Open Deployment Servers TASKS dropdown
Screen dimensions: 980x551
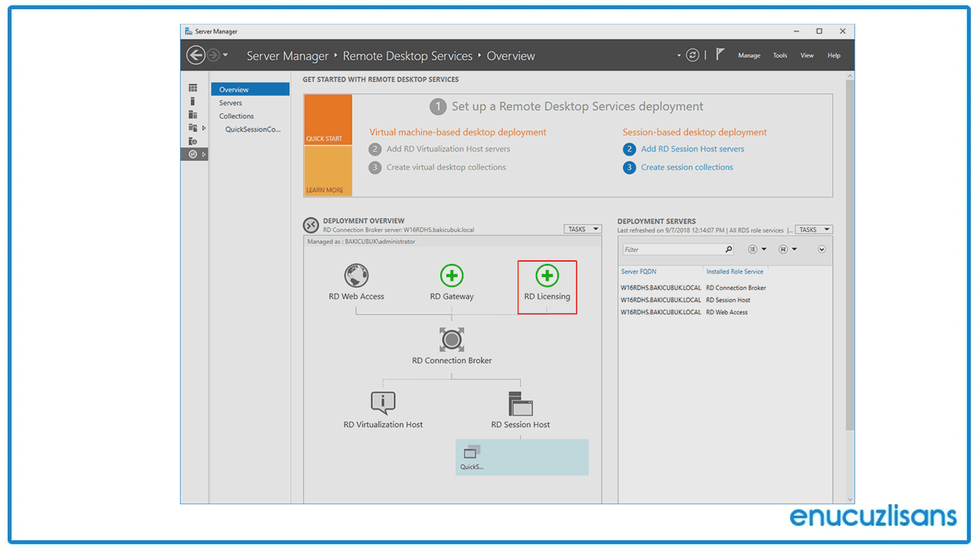(x=814, y=230)
